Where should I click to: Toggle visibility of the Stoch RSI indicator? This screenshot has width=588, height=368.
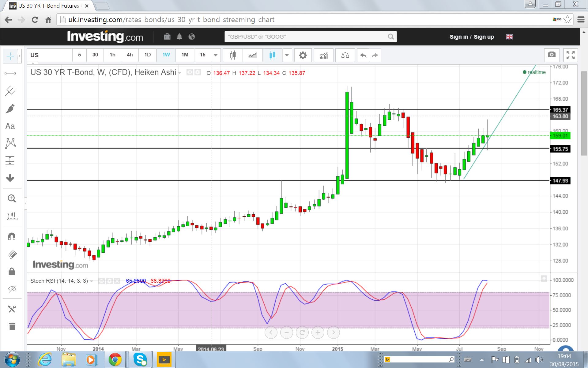(x=102, y=281)
